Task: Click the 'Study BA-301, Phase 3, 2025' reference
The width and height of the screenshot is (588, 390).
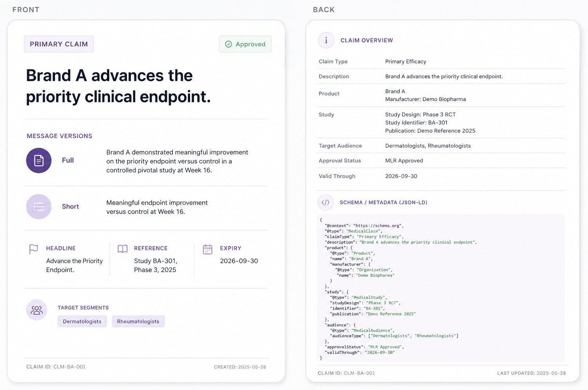Action: click(x=156, y=265)
